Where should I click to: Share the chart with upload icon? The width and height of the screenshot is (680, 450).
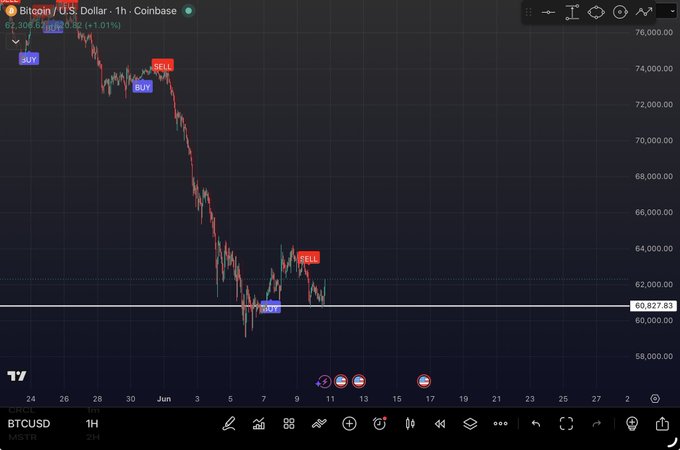(662, 424)
